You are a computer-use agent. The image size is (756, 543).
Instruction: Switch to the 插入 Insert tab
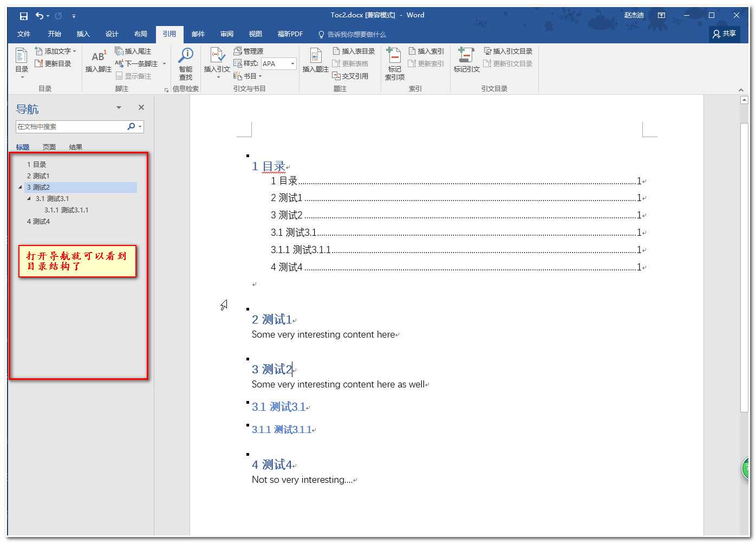point(83,34)
